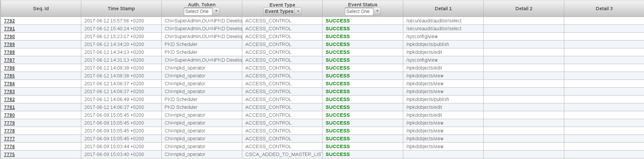644x159 pixels.
Task: Open audit record 7790
Action: click(9, 37)
